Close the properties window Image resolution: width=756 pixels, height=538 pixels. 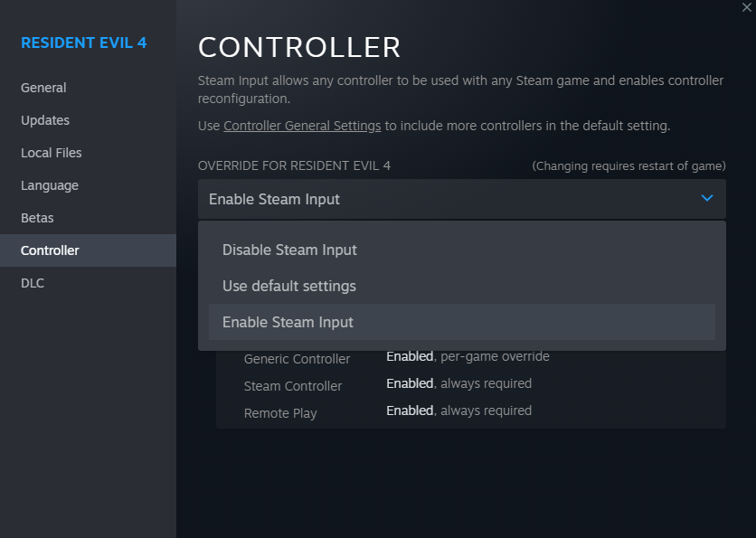746,7
